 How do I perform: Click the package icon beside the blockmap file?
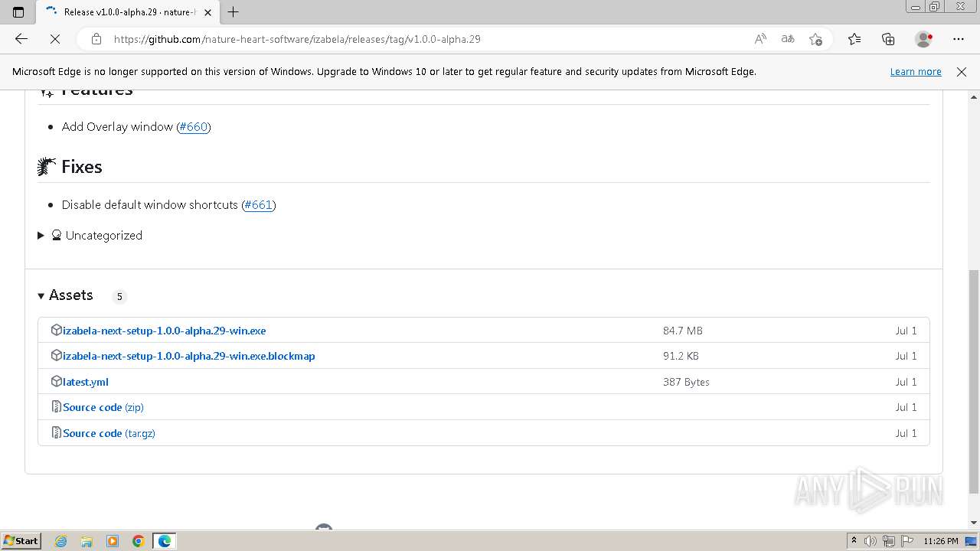point(56,355)
